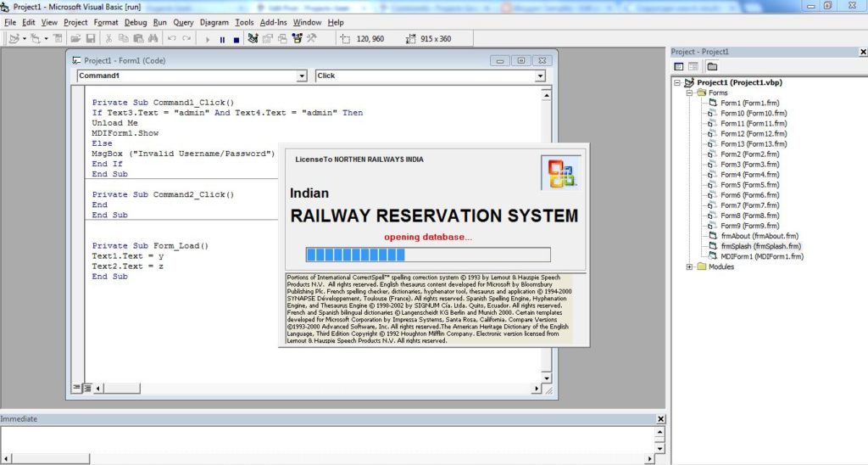Open the Project menu
Screen dimensions: 868x465
[75, 22]
